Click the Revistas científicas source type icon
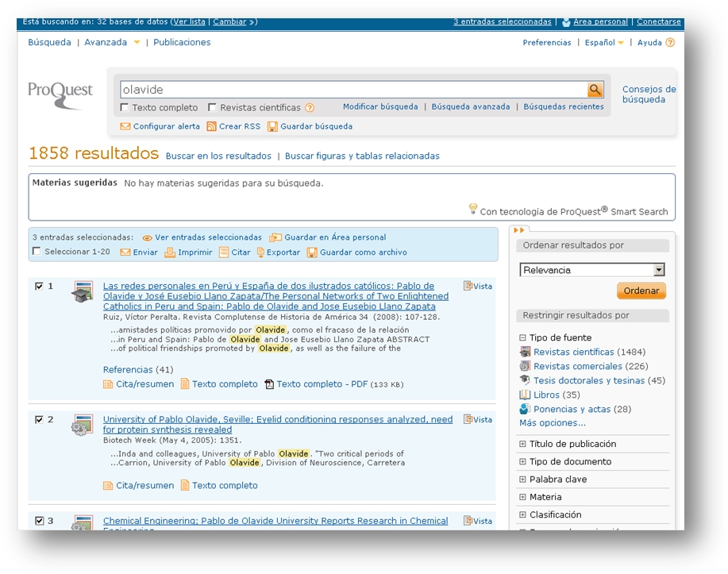 pos(525,352)
